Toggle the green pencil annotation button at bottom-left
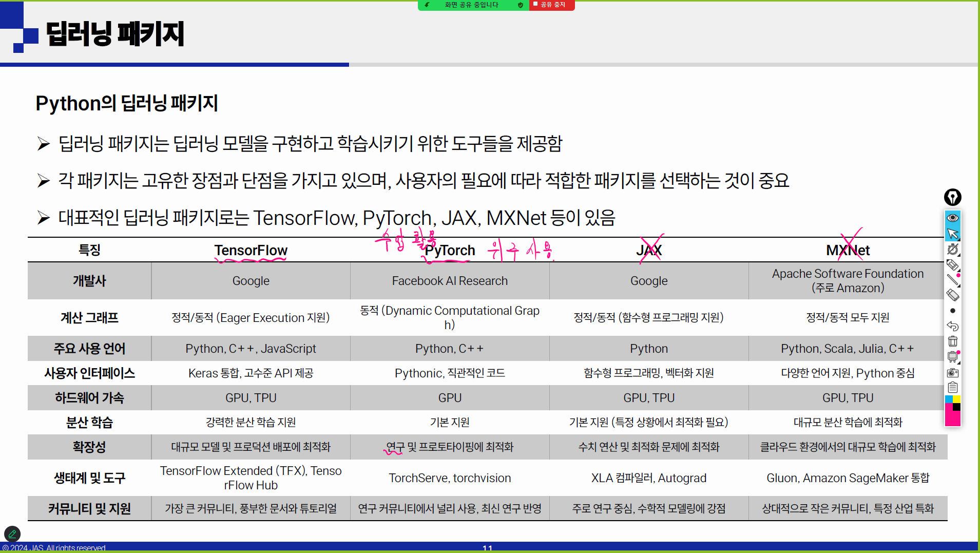Image resolution: width=980 pixels, height=553 pixels. point(12,534)
